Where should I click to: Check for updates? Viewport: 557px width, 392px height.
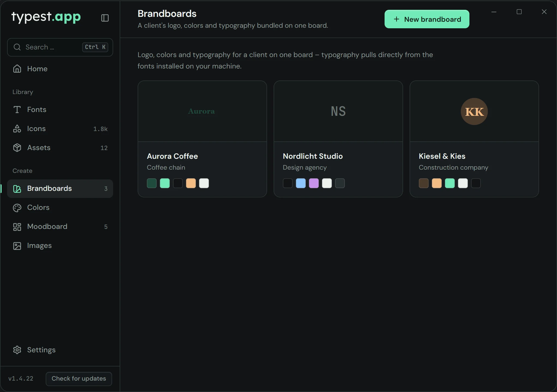79,379
